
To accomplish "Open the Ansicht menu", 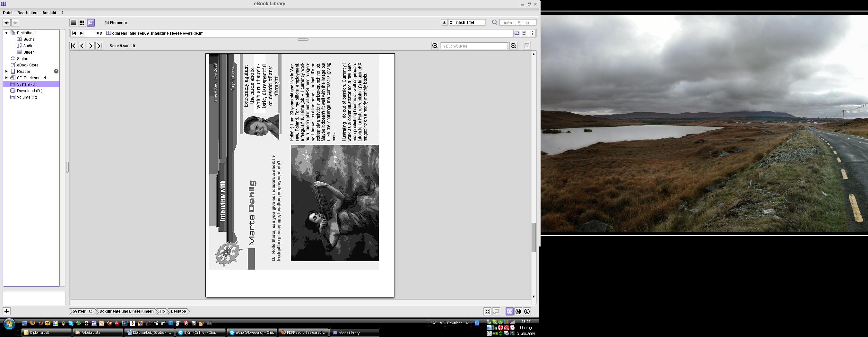I will pyautogui.click(x=49, y=13).
